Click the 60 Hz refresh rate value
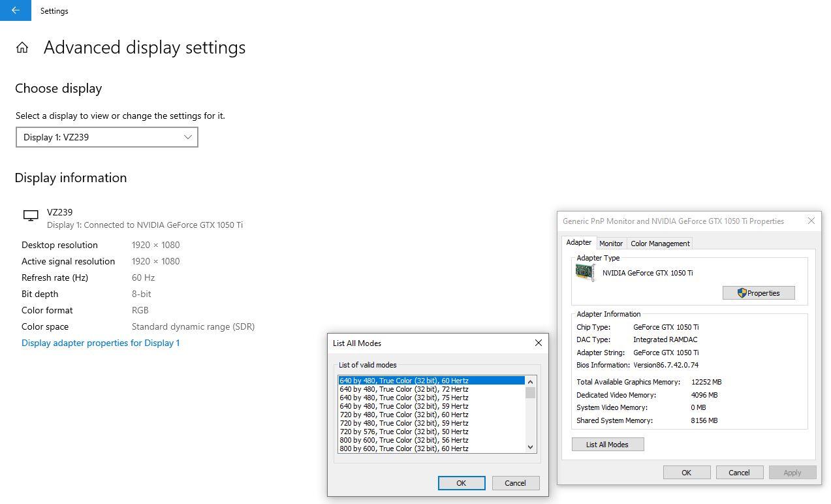This screenshot has width=831, height=504. 143,277
